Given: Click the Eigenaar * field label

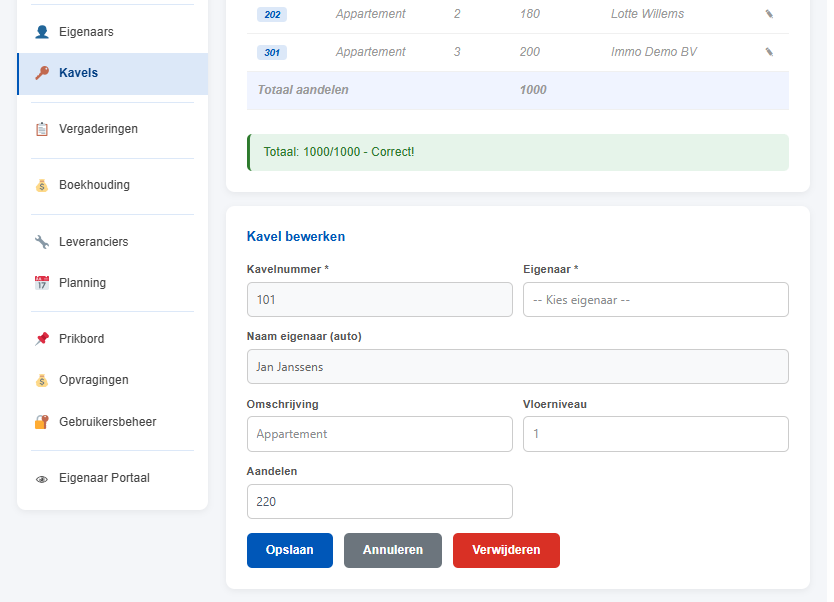Looking at the screenshot, I should click(551, 270).
